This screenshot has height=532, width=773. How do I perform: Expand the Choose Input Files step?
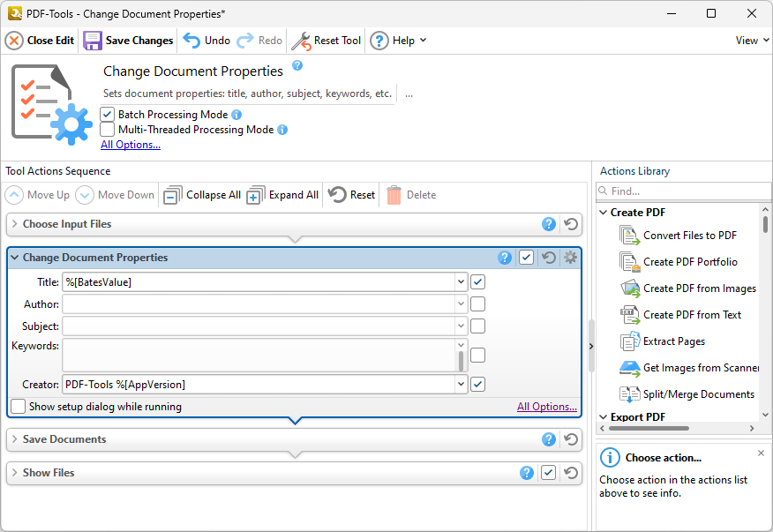[14, 224]
